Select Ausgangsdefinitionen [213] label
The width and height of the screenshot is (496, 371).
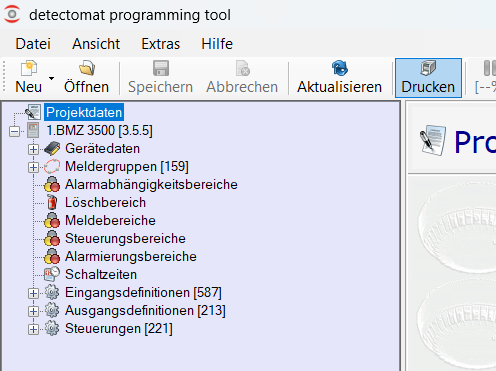tap(145, 310)
